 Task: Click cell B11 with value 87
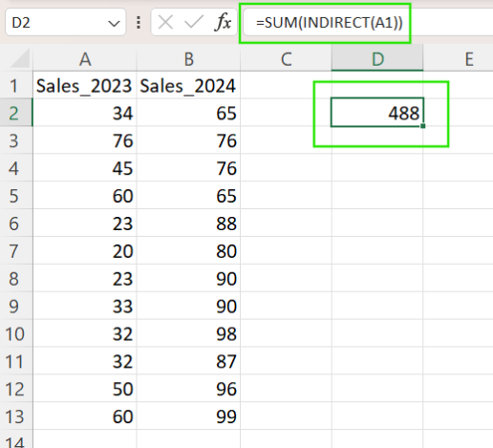click(x=188, y=361)
